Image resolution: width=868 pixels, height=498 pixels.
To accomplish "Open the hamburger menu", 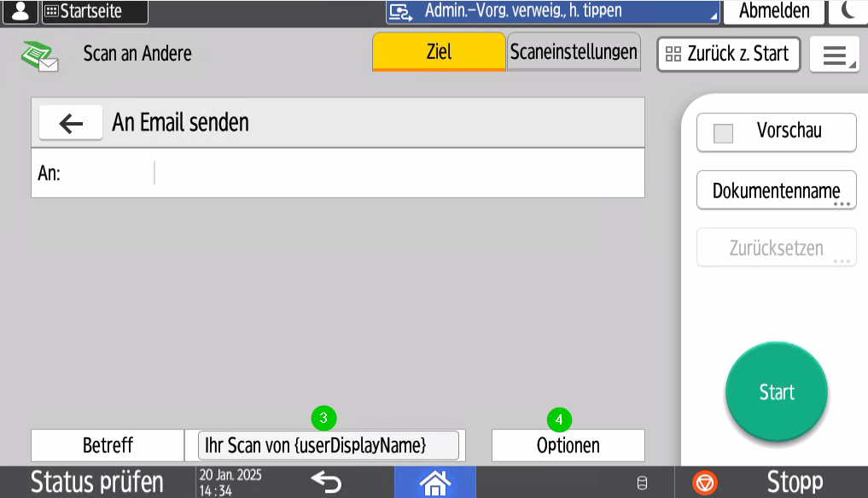I will click(834, 55).
